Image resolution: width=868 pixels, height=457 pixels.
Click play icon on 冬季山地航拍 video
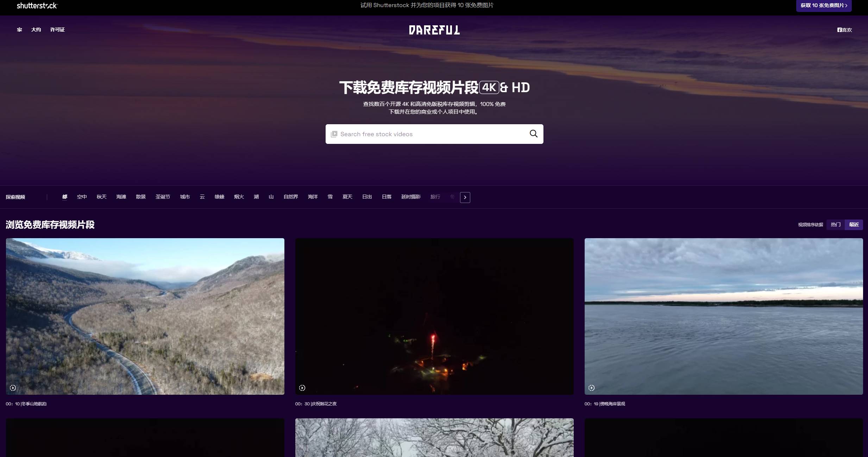pos(13,388)
